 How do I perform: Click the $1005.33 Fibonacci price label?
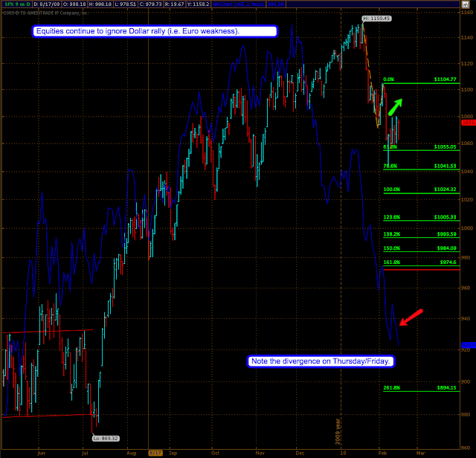[x=445, y=217]
